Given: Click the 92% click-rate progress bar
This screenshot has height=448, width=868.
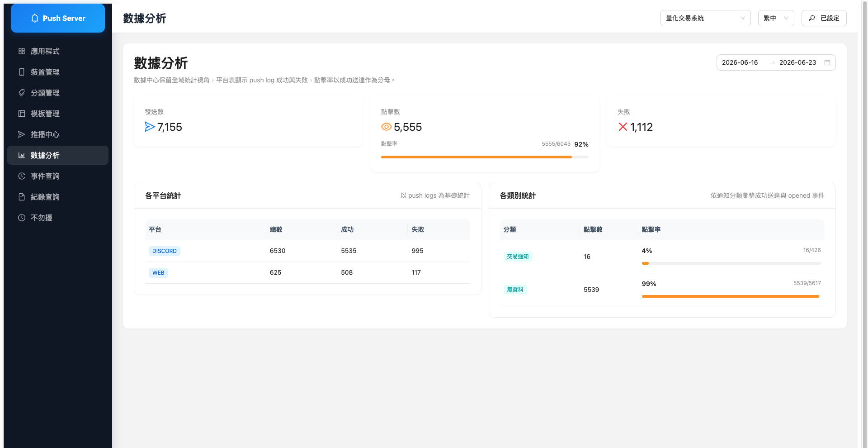Looking at the screenshot, I should tap(485, 157).
